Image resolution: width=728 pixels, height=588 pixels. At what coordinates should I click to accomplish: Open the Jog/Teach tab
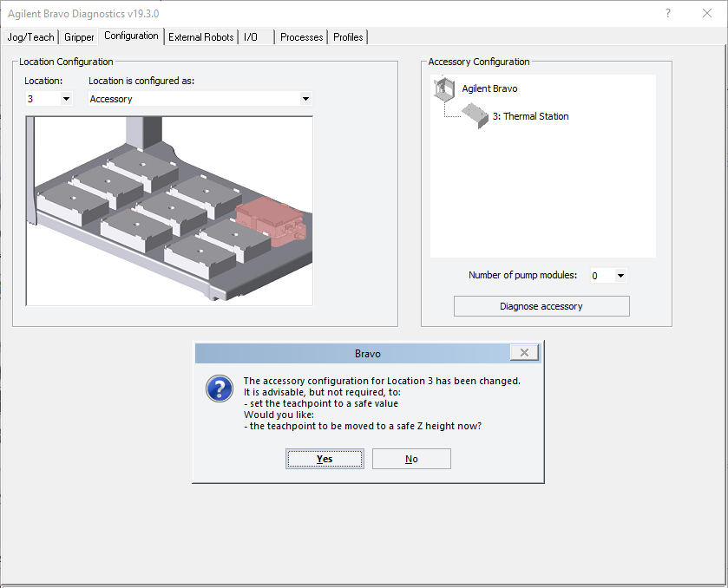tap(30, 37)
